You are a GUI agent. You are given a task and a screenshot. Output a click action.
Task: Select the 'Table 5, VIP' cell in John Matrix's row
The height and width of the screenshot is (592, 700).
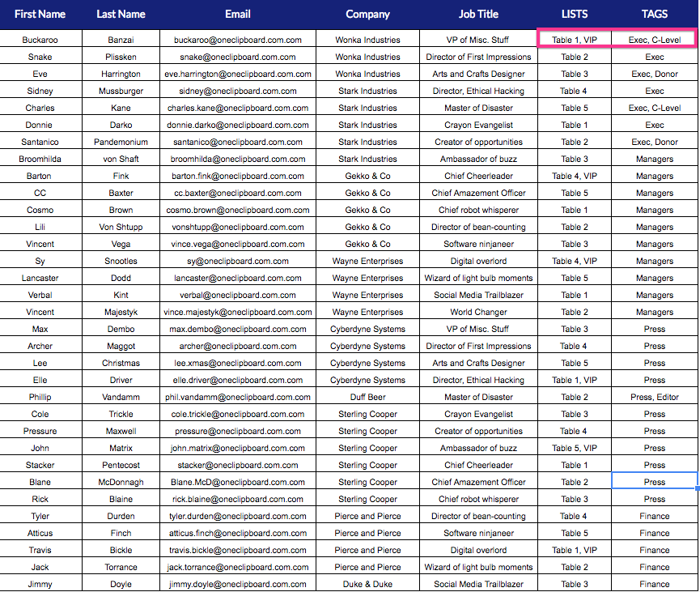pos(575,447)
